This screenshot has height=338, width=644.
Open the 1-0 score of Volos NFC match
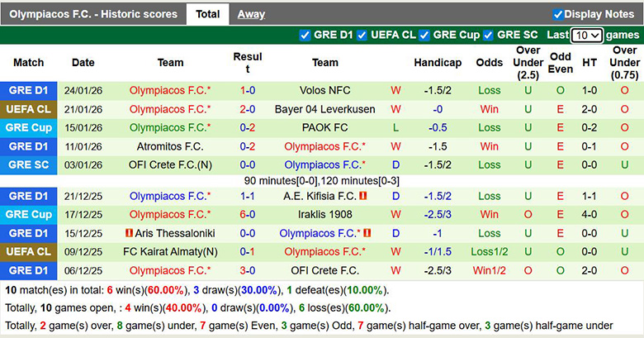click(x=248, y=90)
